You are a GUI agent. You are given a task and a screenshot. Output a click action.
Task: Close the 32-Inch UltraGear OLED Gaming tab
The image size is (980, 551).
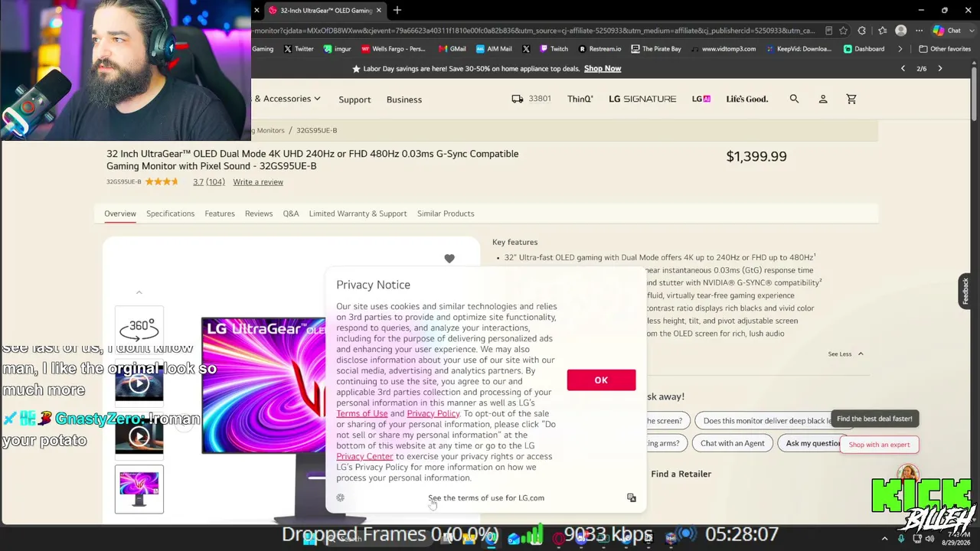378,11
